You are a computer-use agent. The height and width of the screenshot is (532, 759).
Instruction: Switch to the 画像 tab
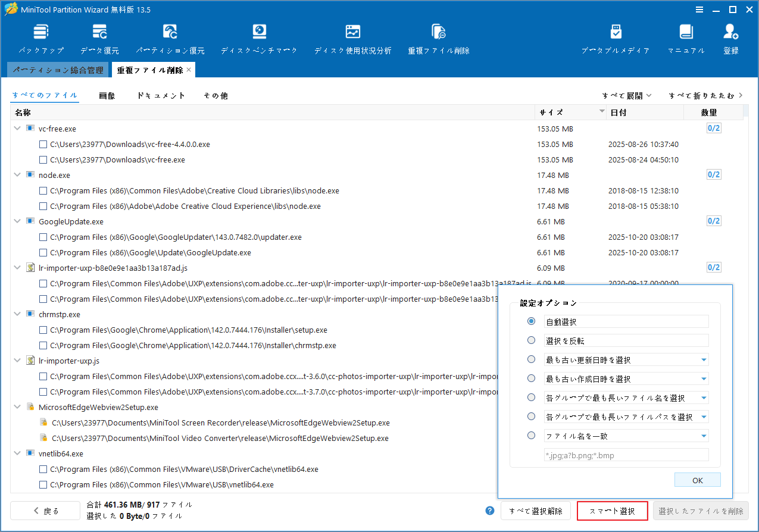pyautogui.click(x=107, y=95)
